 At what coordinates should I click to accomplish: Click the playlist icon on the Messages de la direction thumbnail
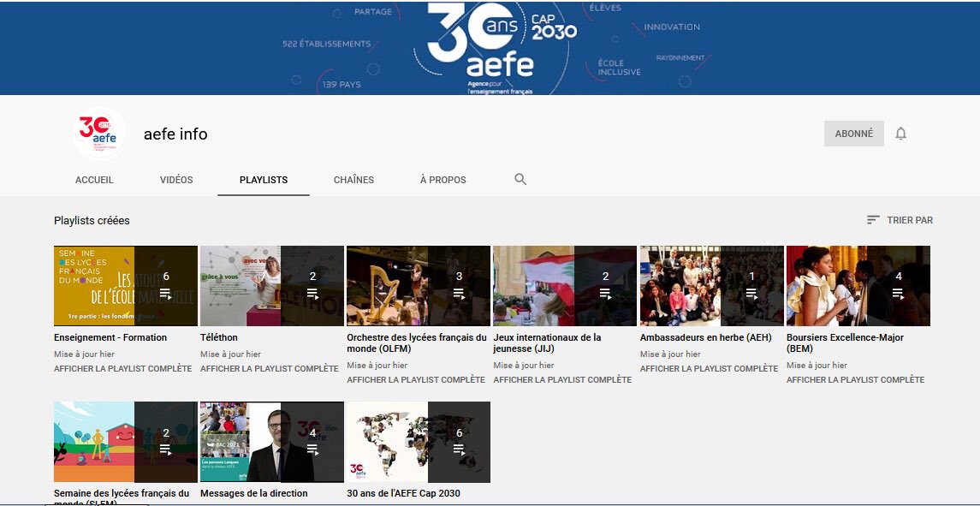pos(312,449)
